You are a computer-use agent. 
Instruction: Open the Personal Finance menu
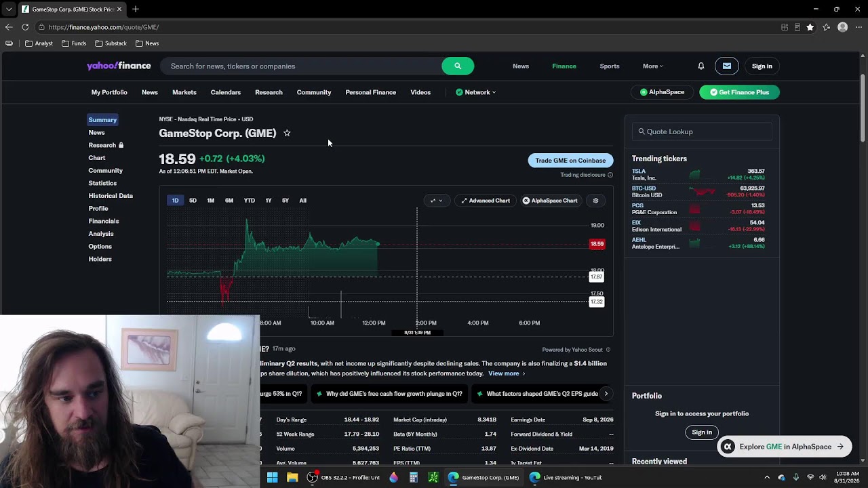click(371, 92)
